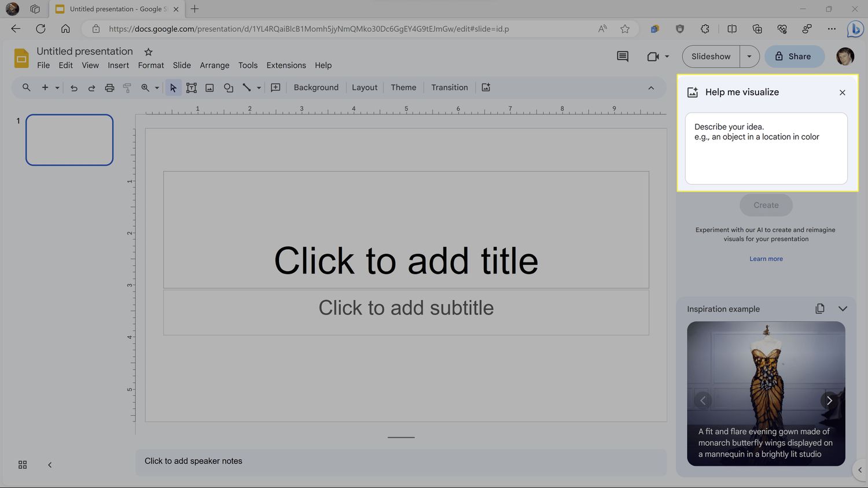Image resolution: width=868 pixels, height=488 pixels.
Task: Click the insert image icon
Action: click(x=209, y=88)
